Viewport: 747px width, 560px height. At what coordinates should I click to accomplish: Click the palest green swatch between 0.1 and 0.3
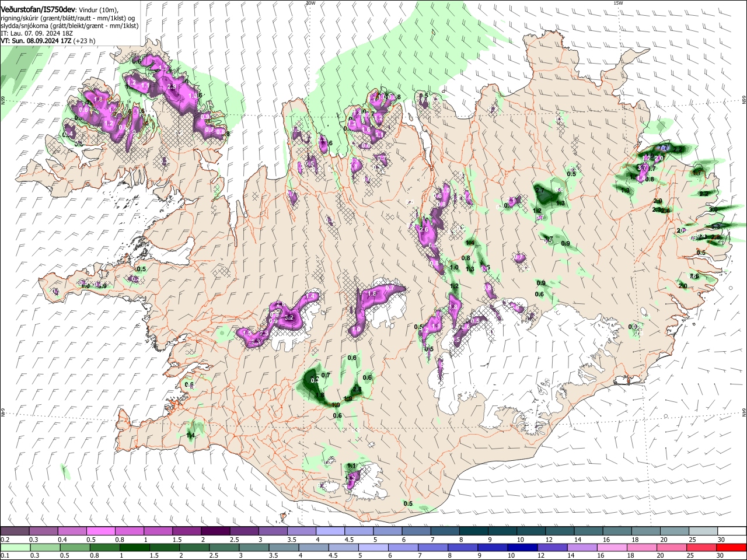click(x=15, y=547)
